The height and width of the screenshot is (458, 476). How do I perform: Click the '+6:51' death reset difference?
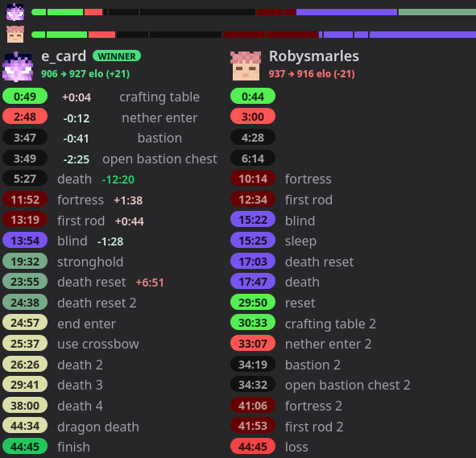click(x=150, y=283)
